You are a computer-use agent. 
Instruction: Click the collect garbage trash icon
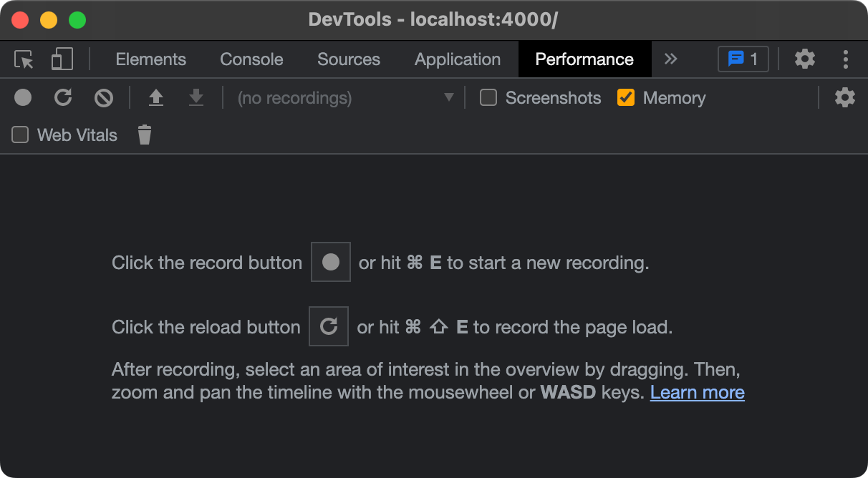tap(145, 135)
